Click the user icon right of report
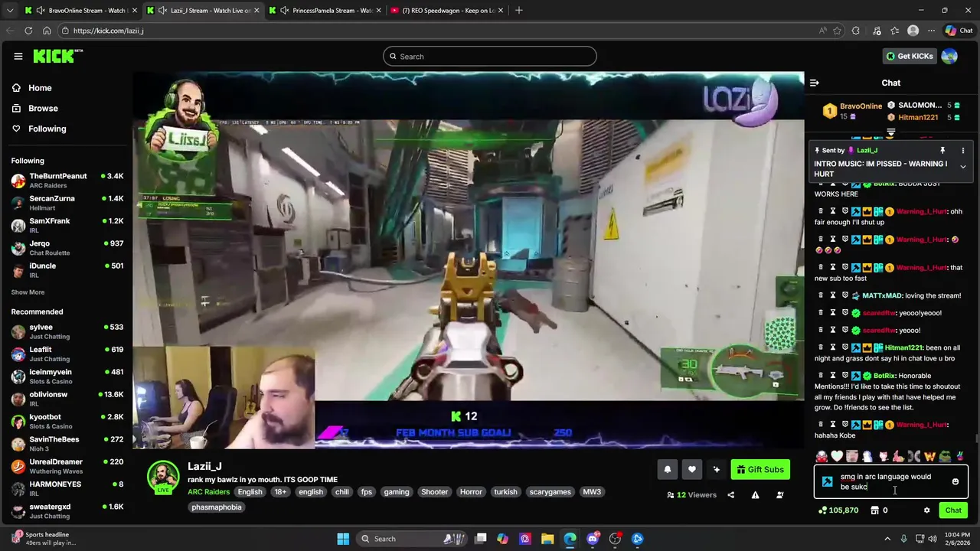980x551 pixels. tap(779, 495)
